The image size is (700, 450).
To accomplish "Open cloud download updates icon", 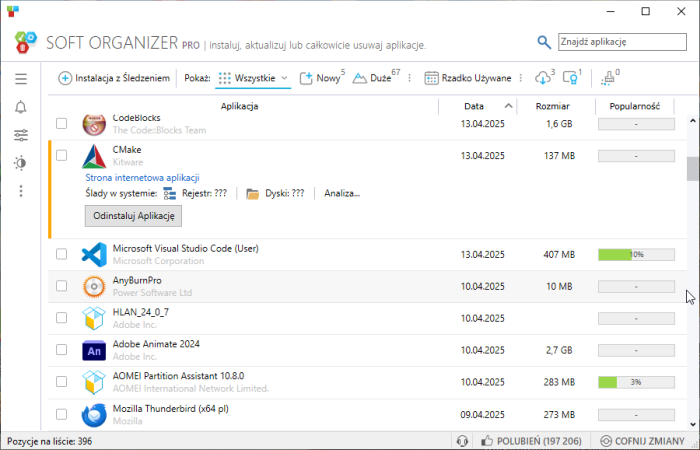I will [x=542, y=78].
